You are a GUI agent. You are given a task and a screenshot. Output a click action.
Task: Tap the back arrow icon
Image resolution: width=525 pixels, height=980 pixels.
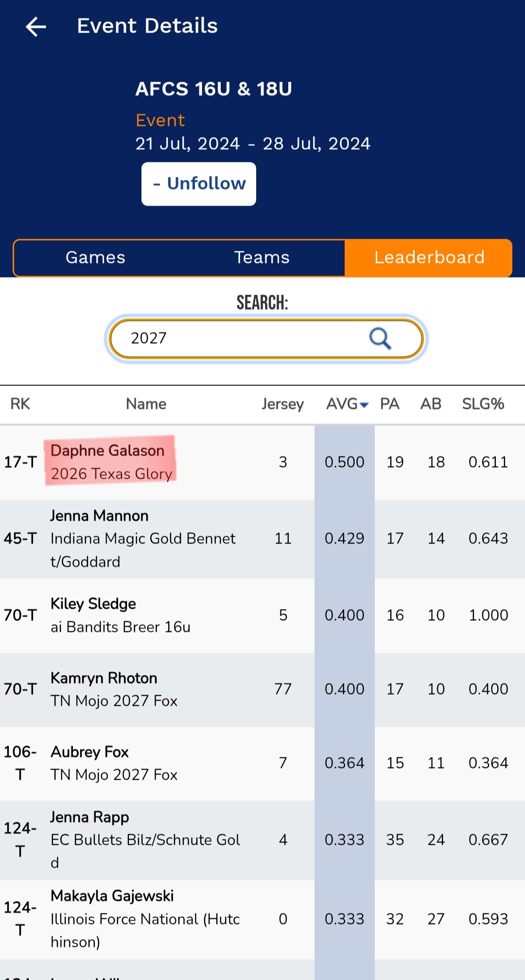35,26
